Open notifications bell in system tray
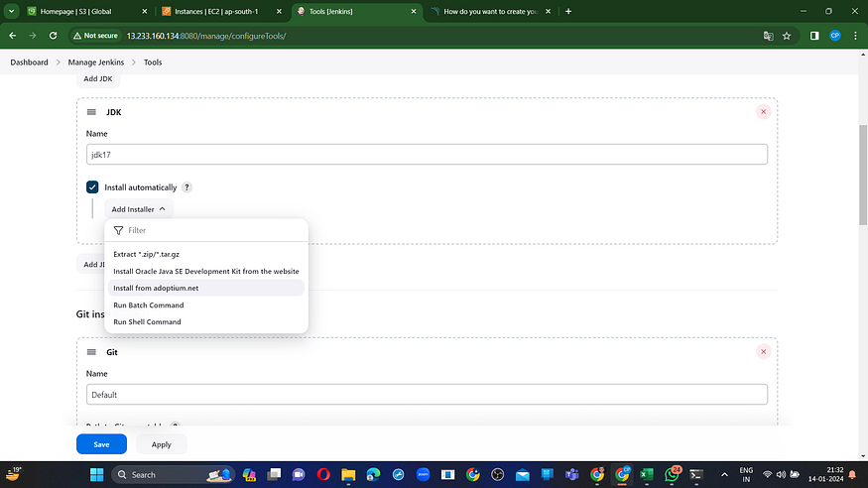The height and width of the screenshot is (488, 868). point(852,475)
